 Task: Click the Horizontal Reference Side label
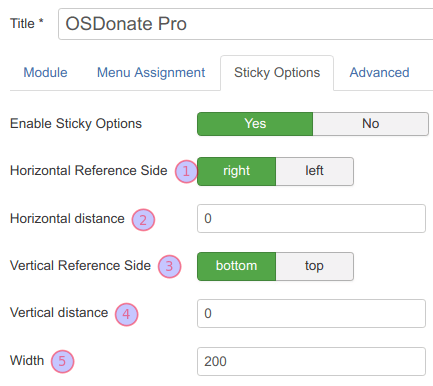pos(89,170)
